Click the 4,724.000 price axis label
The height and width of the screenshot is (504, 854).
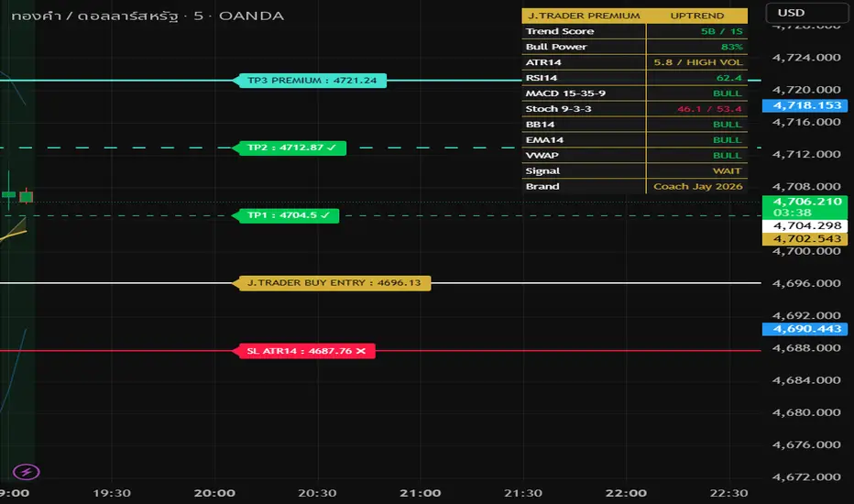(806, 57)
